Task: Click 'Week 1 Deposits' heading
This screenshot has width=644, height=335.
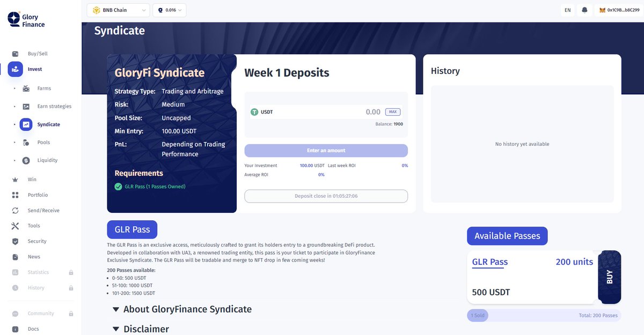Action: [287, 73]
